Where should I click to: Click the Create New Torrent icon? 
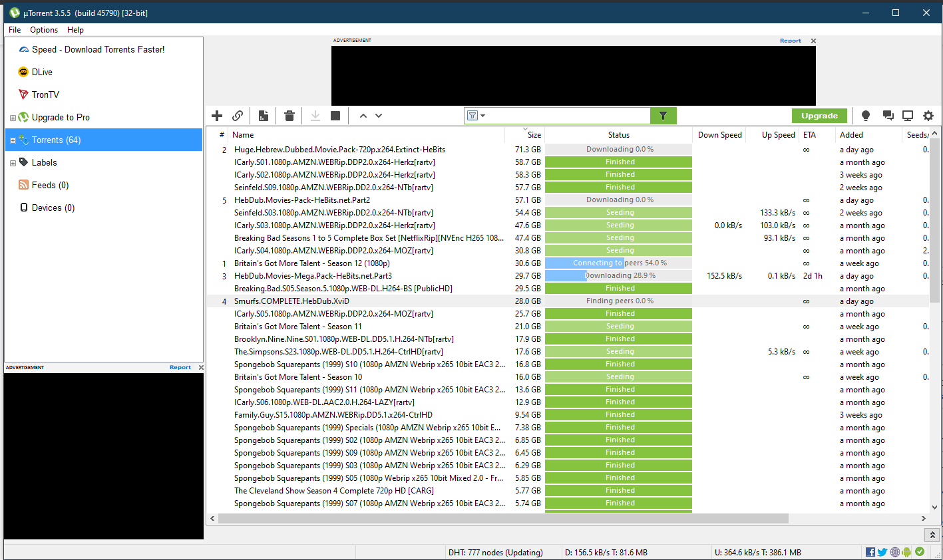click(264, 116)
